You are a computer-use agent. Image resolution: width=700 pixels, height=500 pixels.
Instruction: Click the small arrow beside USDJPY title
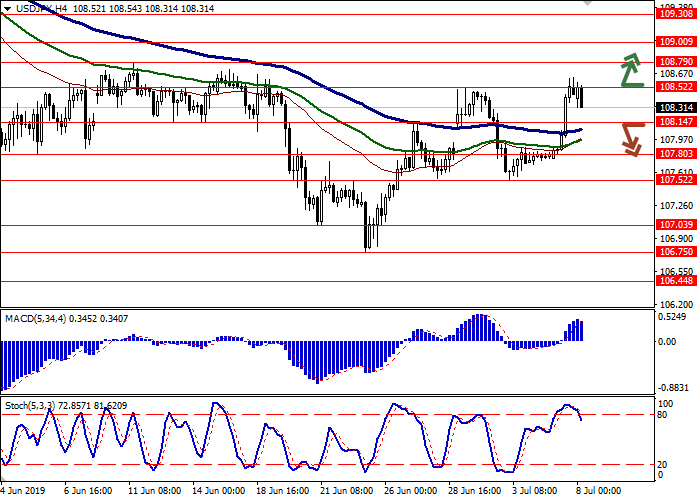(5, 8)
